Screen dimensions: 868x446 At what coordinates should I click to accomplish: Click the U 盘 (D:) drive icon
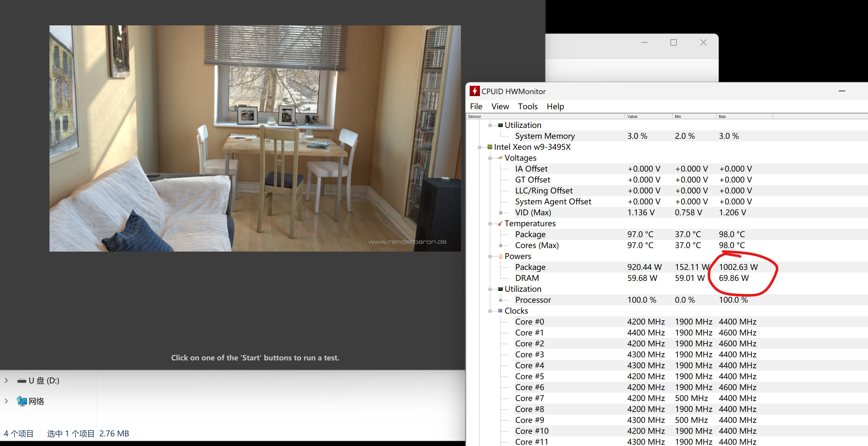click(x=22, y=381)
